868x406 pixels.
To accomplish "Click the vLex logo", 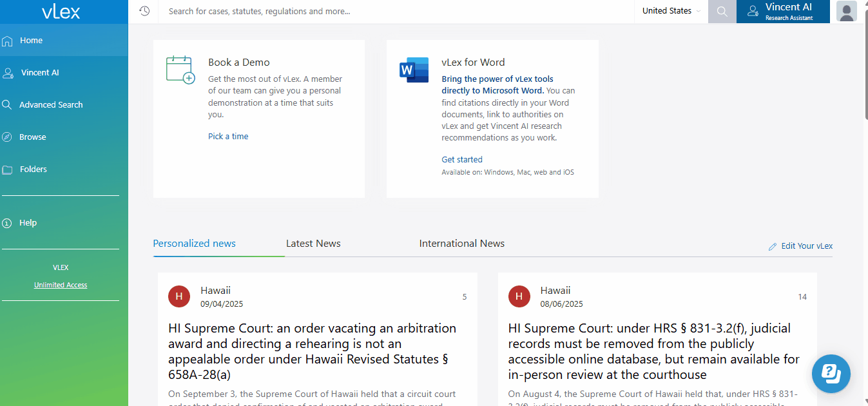I will click(61, 12).
